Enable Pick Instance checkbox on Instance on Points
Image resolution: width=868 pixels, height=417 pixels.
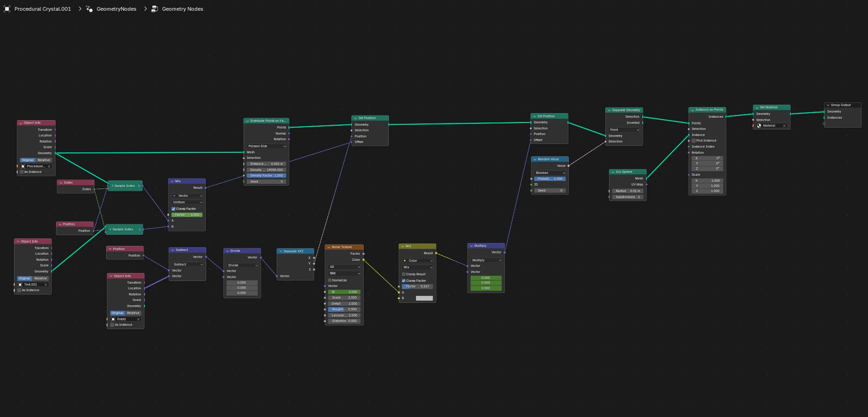(x=694, y=141)
